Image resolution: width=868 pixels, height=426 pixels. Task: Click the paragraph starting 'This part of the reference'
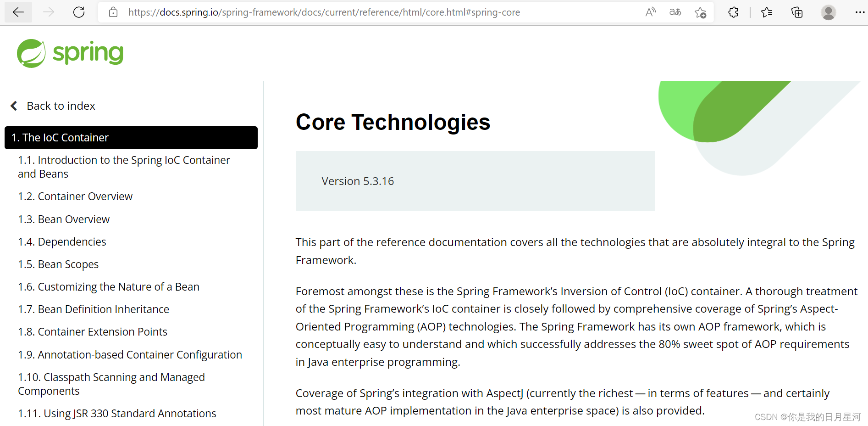[x=575, y=251]
